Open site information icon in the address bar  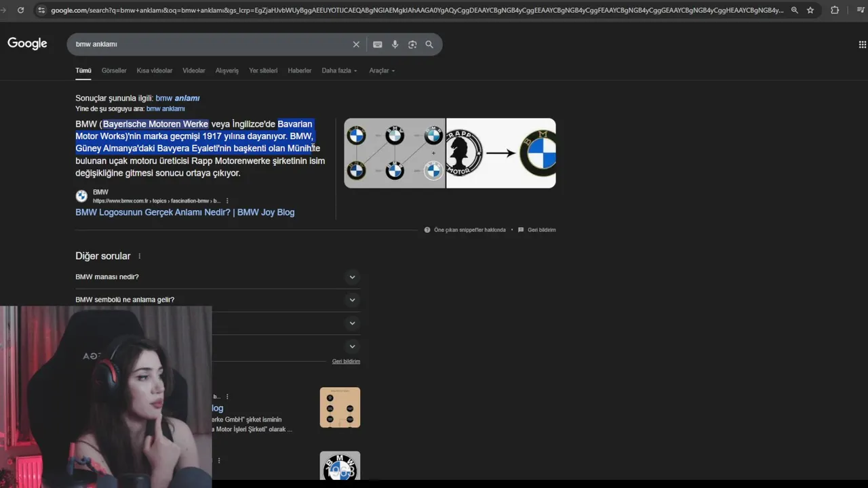click(x=42, y=10)
